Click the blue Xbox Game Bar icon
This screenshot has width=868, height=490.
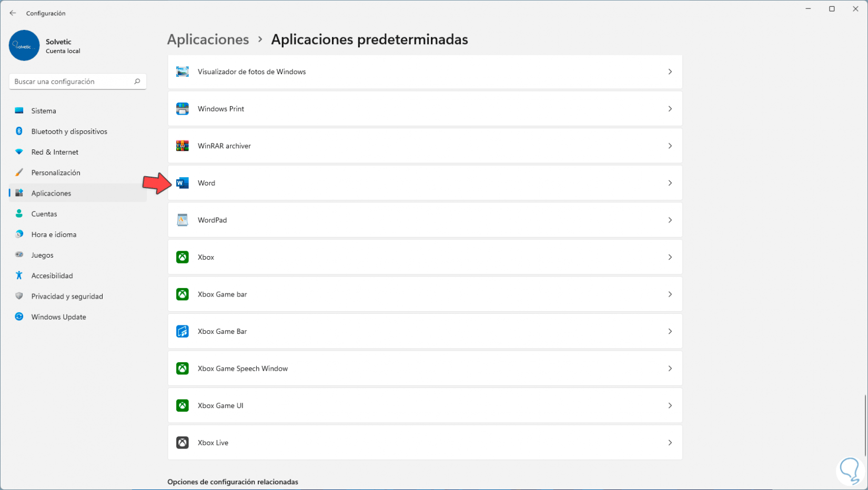point(183,331)
